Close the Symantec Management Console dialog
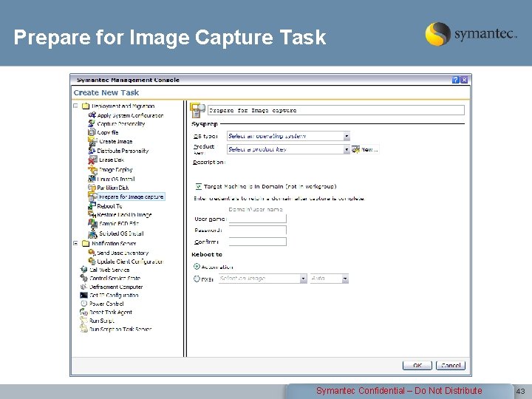This screenshot has width=532, height=399. pos(464,80)
